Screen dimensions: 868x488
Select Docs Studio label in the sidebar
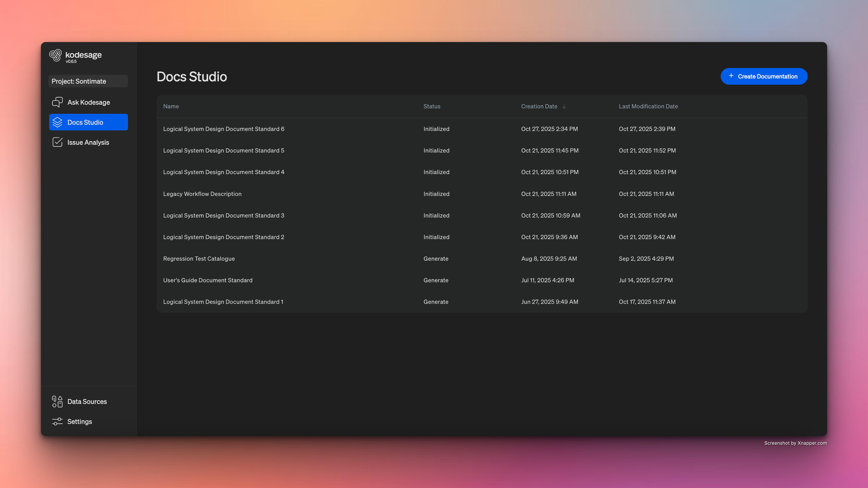[x=85, y=122]
